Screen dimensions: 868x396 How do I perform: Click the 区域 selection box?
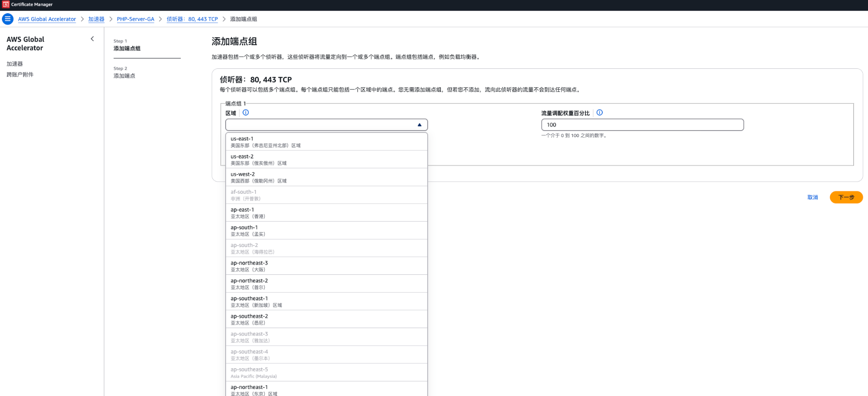(x=327, y=125)
